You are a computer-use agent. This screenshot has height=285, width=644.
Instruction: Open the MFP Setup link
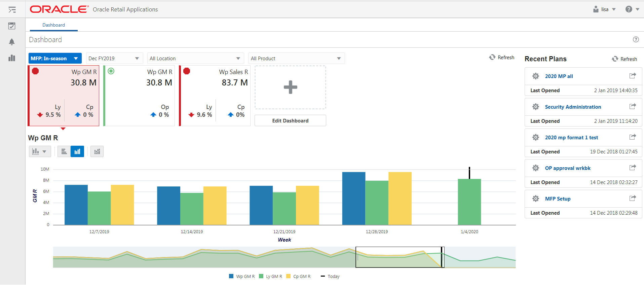558,199
